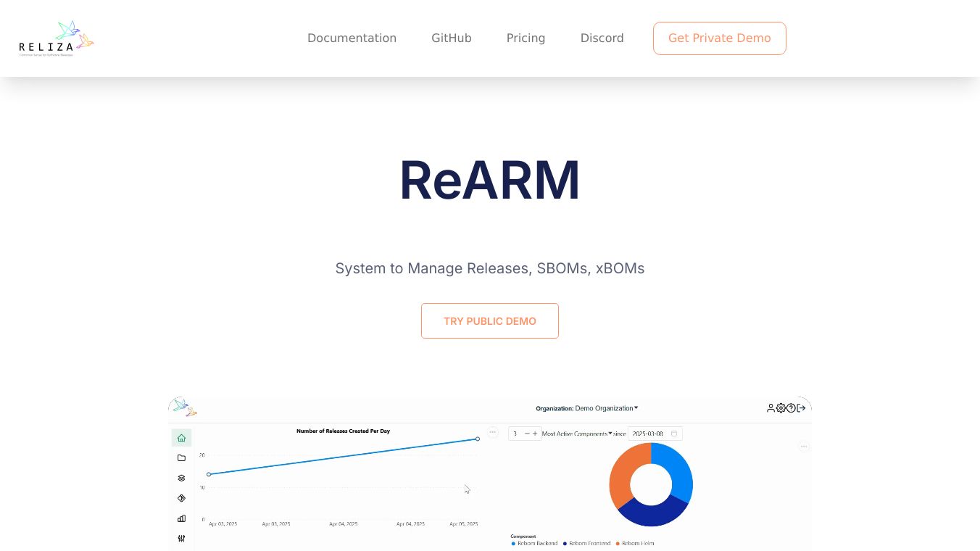Click the diamond git icon in demo sidebar
This screenshot has width=980, height=551.
tap(181, 498)
